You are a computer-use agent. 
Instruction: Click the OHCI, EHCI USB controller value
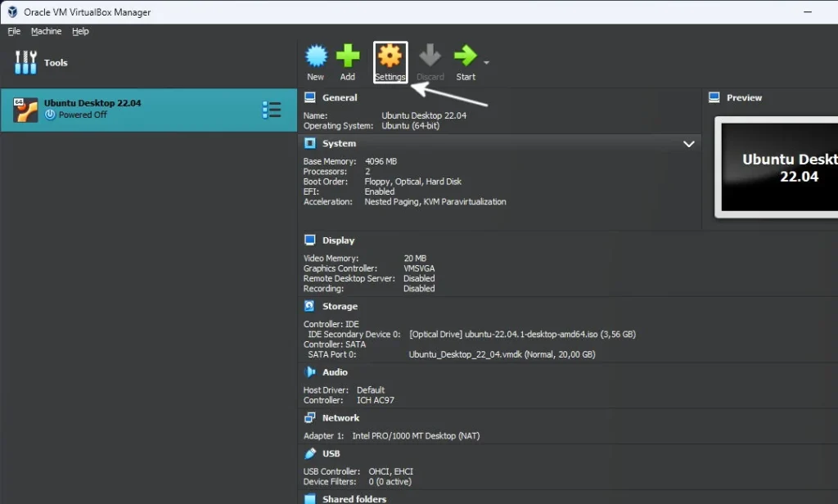click(x=390, y=471)
